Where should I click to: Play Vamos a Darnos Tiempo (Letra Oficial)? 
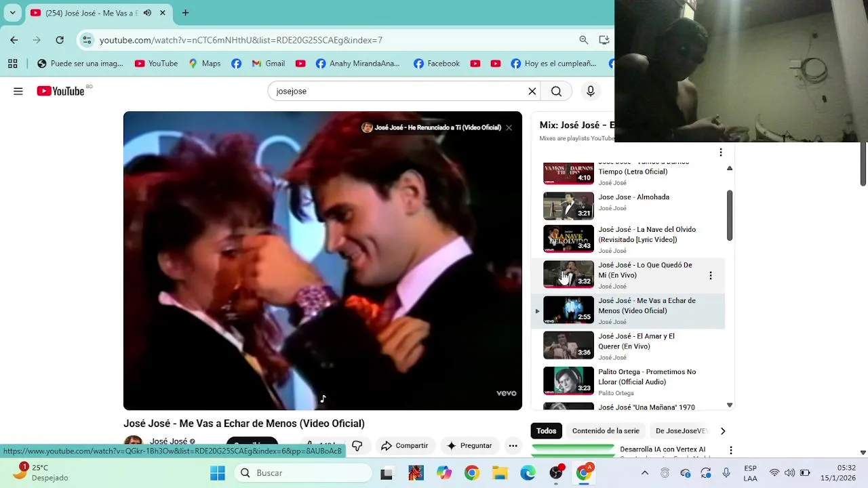tap(627, 174)
